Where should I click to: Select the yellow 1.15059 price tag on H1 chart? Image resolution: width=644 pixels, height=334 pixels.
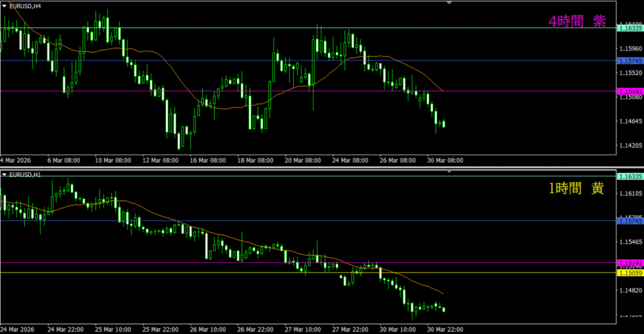630,273
